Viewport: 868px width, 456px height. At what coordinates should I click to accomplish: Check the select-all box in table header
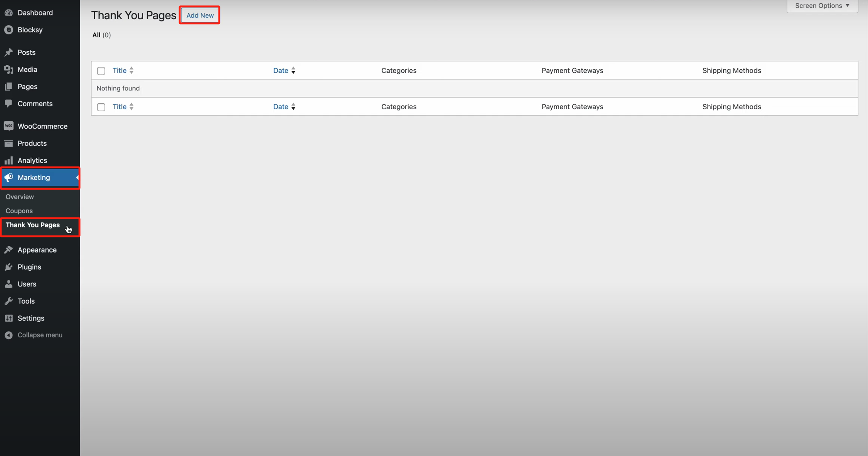coord(101,71)
